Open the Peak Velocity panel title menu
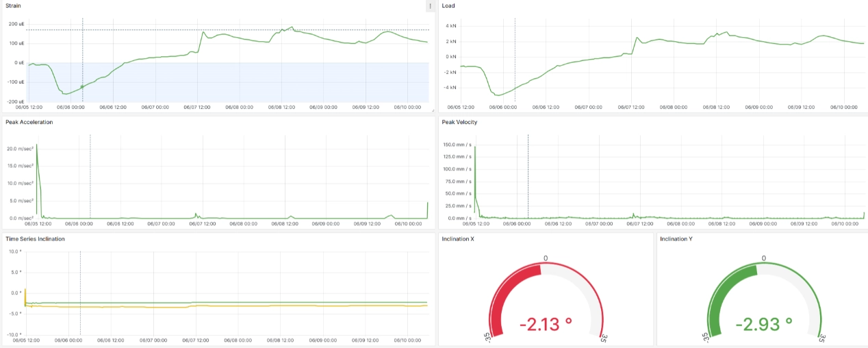The height and width of the screenshot is (348, 868). [x=459, y=122]
